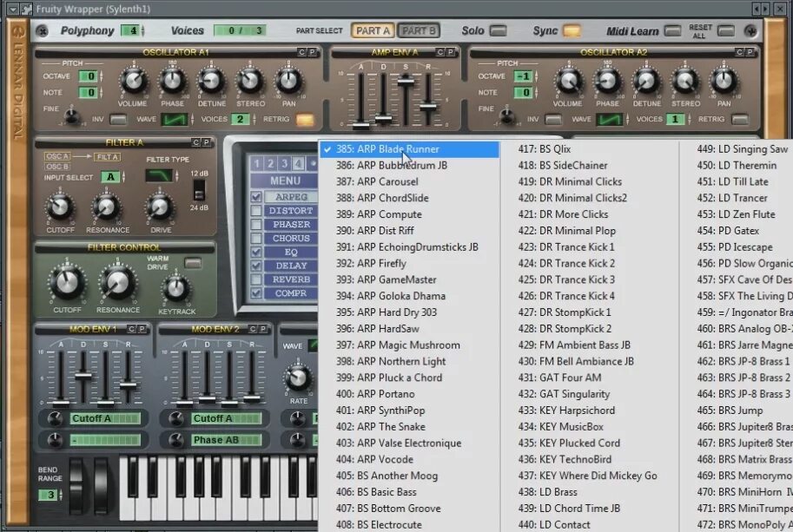Click Oscillator A1 Pan knob

pos(288,81)
